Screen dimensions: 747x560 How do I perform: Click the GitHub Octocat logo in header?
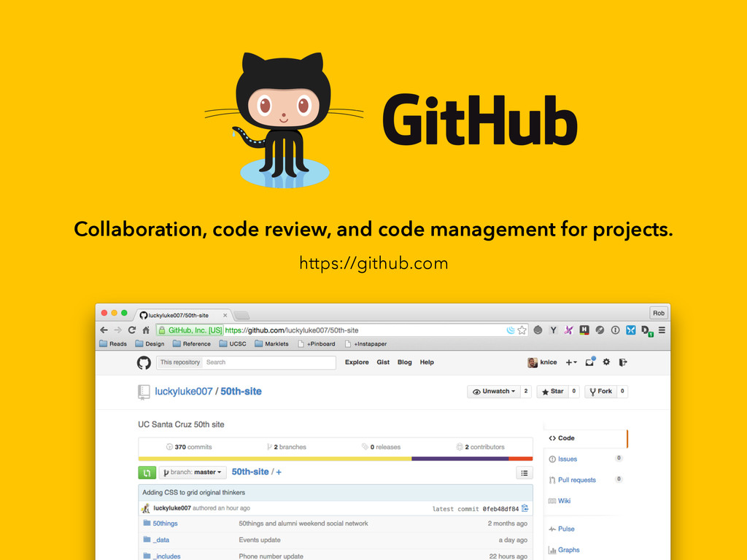pos(144,363)
